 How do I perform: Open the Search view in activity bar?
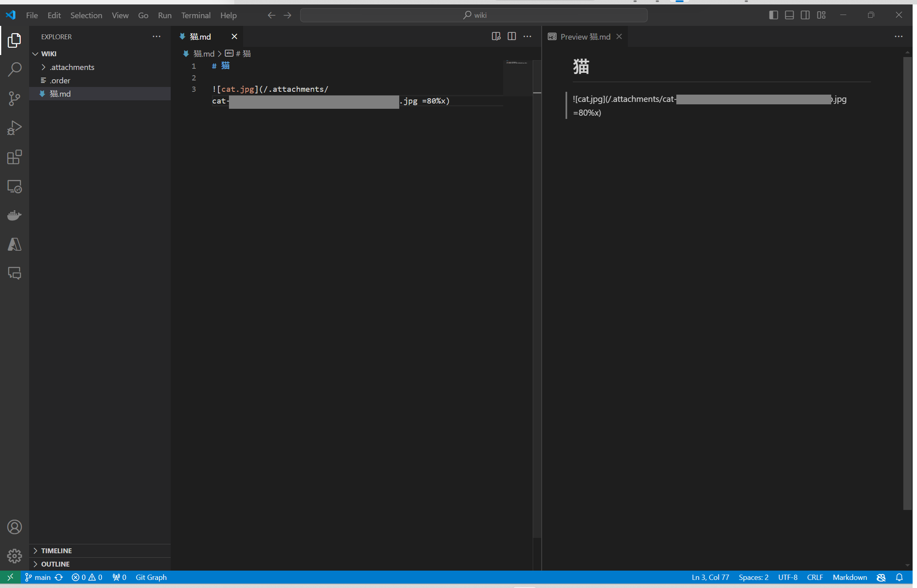pos(15,70)
